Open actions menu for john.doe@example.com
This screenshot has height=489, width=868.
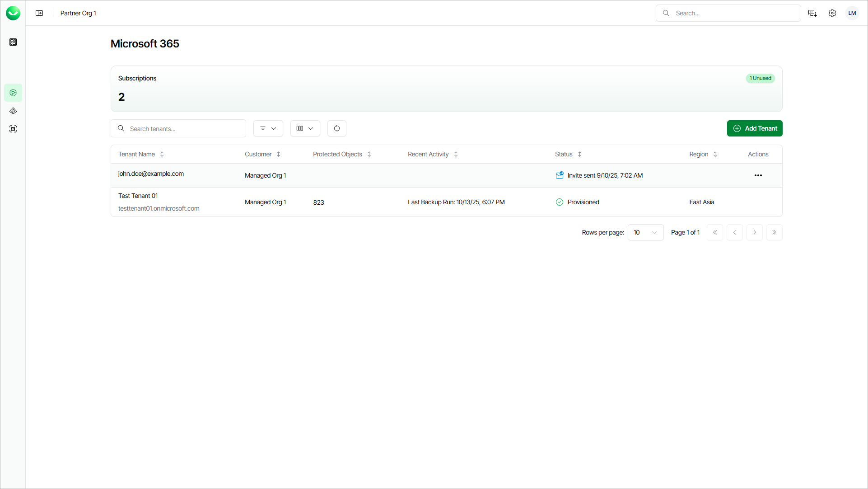(758, 175)
